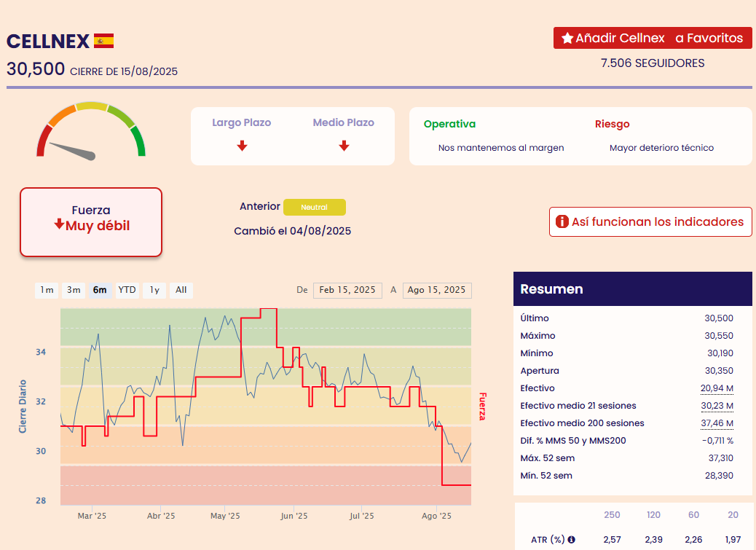
Task: Click the red down arrow under Medio Plazo
Action: (x=344, y=146)
